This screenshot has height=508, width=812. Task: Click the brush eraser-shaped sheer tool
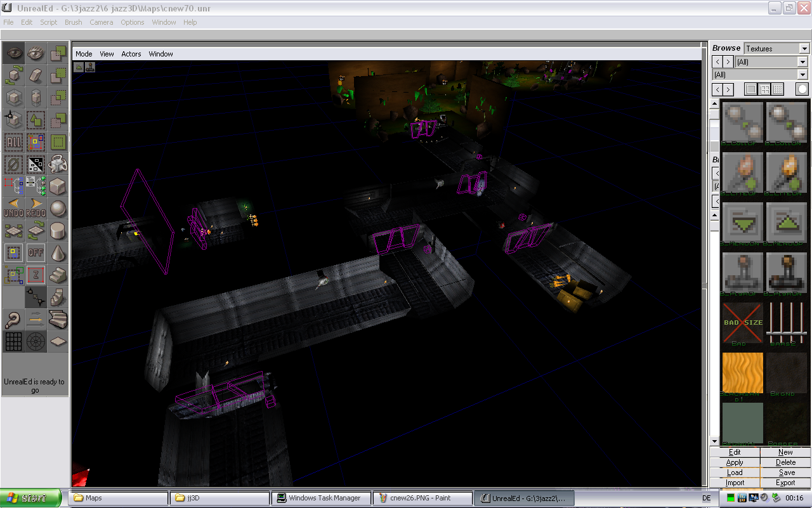pyautogui.click(x=36, y=75)
